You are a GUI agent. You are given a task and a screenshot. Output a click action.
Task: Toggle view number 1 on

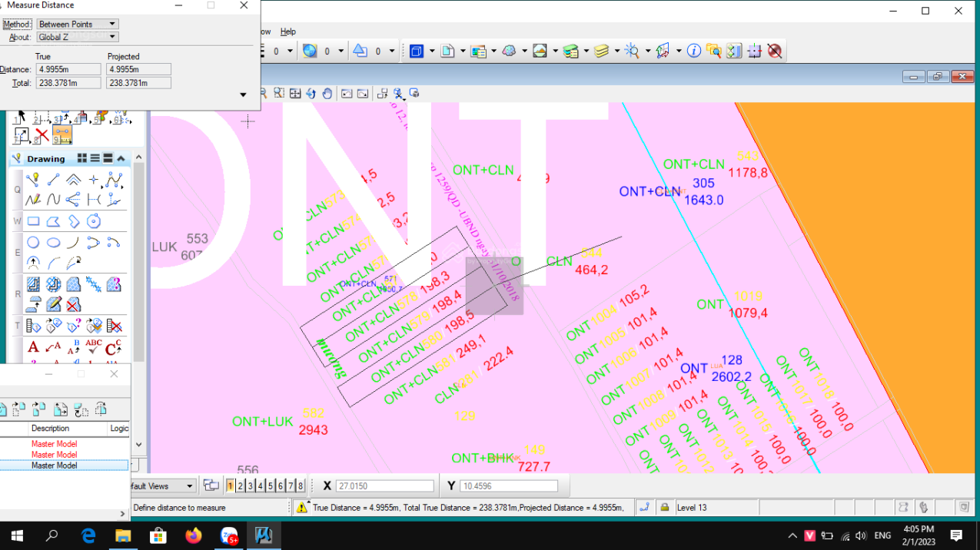pos(231,485)
